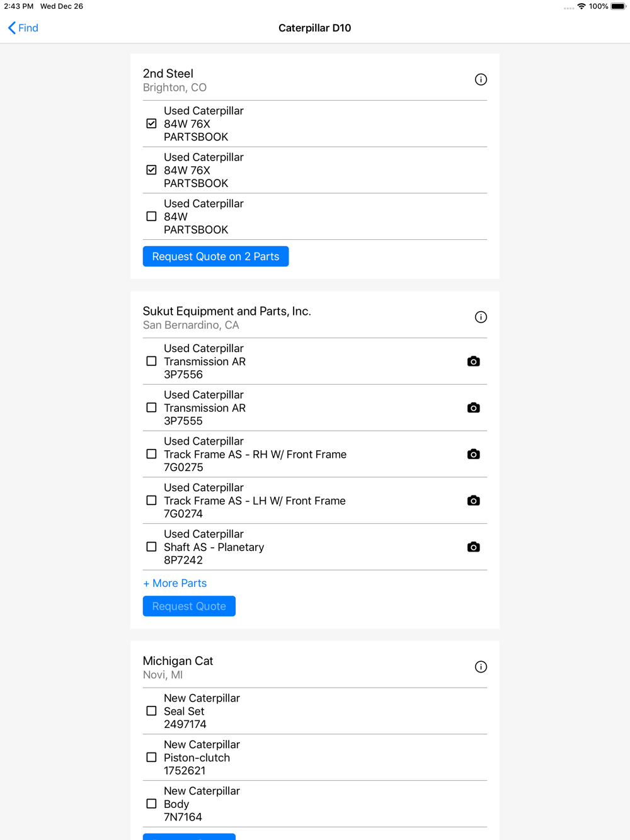Expand More Parts under Sukut Equipment
The height and width of the screenshot is (840, 630).
pyautogui.click(x=175, y=583)
